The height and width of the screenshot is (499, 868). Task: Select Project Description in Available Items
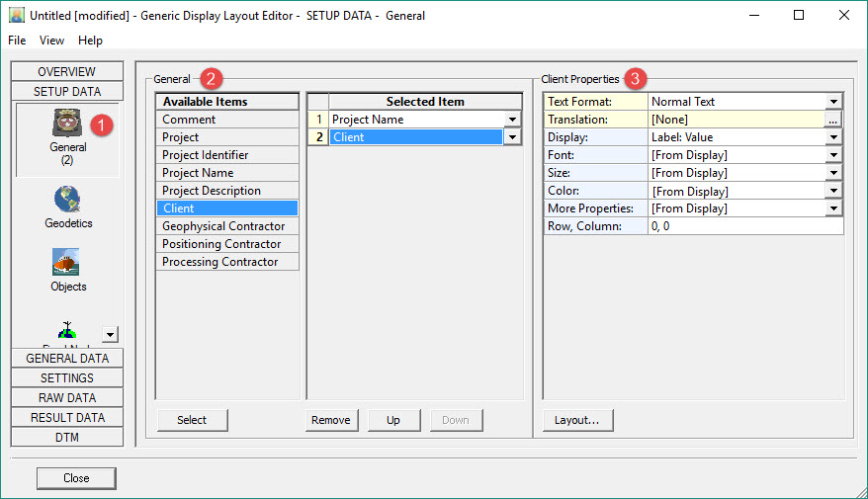click(227, 191)
